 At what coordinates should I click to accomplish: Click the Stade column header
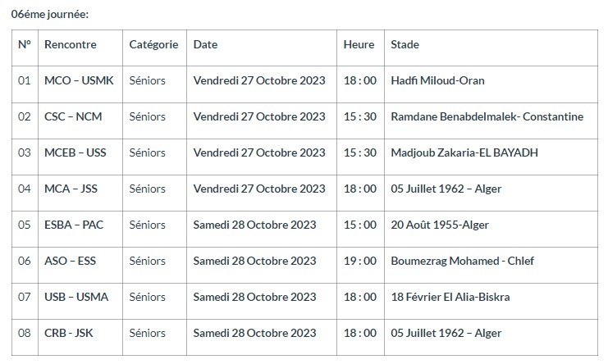click(405, 45)
